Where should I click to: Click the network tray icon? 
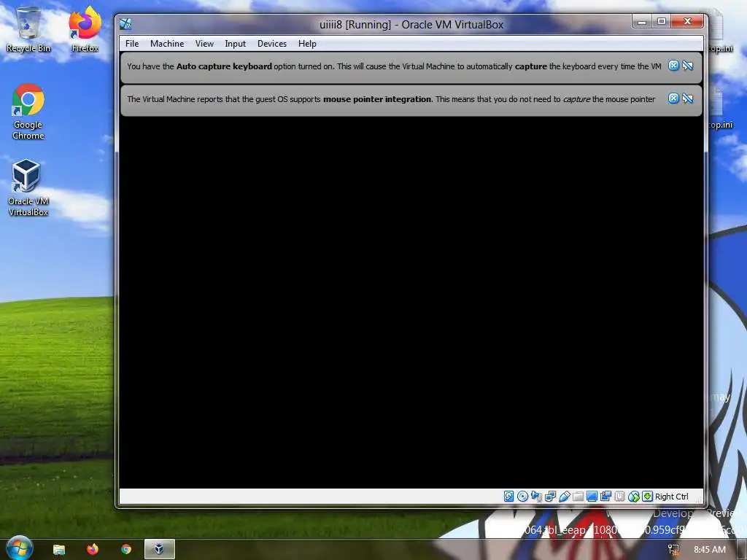pos(673,550)
